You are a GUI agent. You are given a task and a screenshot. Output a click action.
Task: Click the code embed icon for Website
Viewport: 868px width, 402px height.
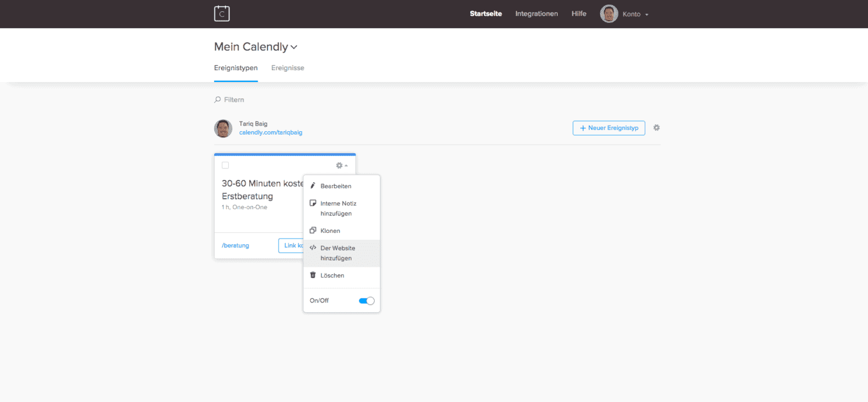(x=313, y=248)
